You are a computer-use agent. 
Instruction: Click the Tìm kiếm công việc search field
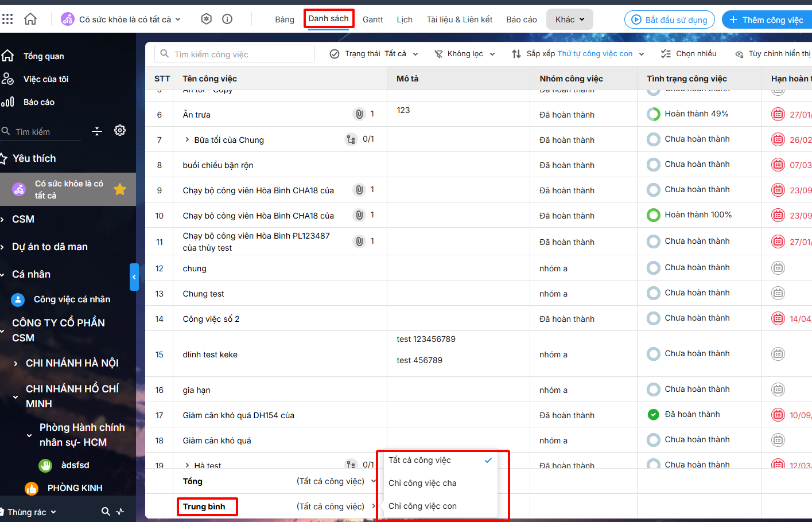click(x=235, y=54)
